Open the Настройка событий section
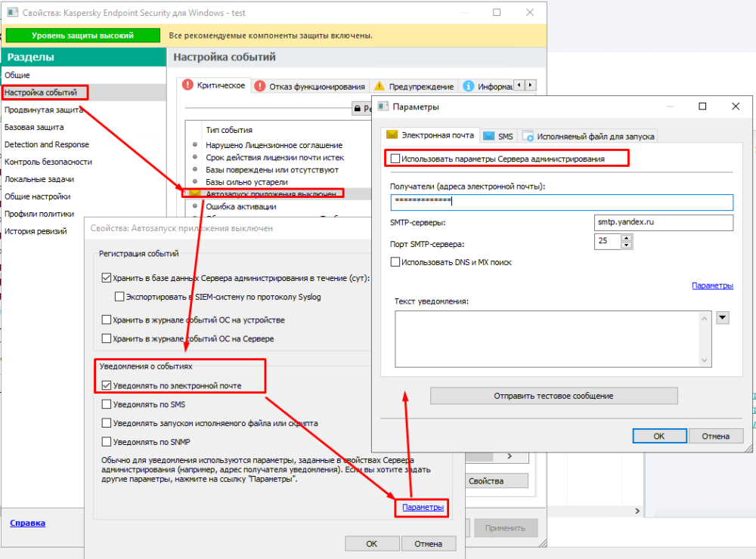Viewport: 756px width, 559px height. tap(84, 92)
